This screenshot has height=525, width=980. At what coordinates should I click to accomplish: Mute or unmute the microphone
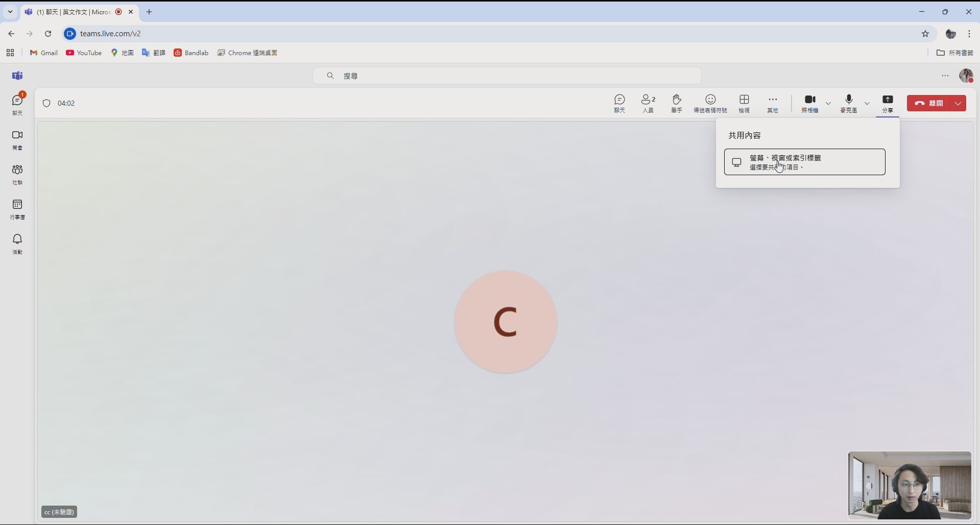[849, 103]
